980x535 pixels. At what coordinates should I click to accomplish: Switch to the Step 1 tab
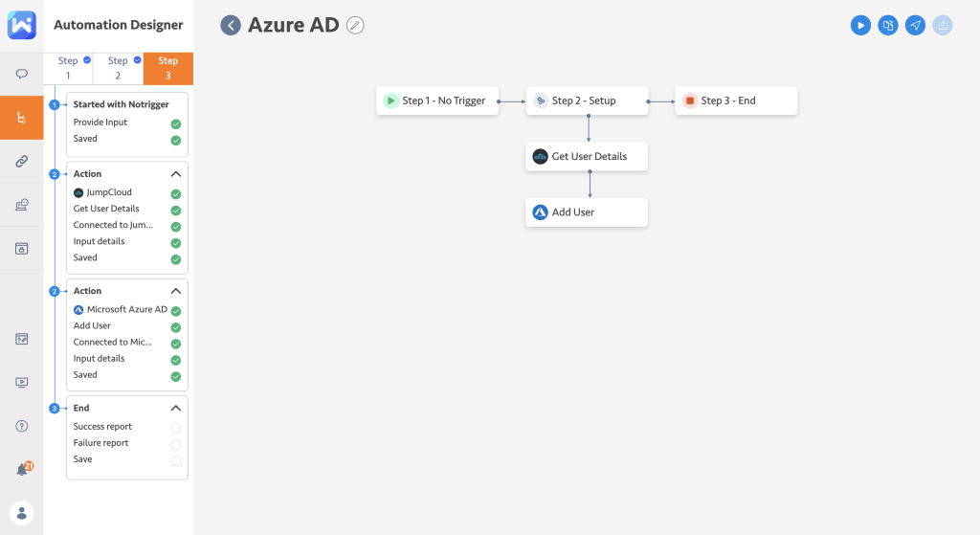pos(68,68)
